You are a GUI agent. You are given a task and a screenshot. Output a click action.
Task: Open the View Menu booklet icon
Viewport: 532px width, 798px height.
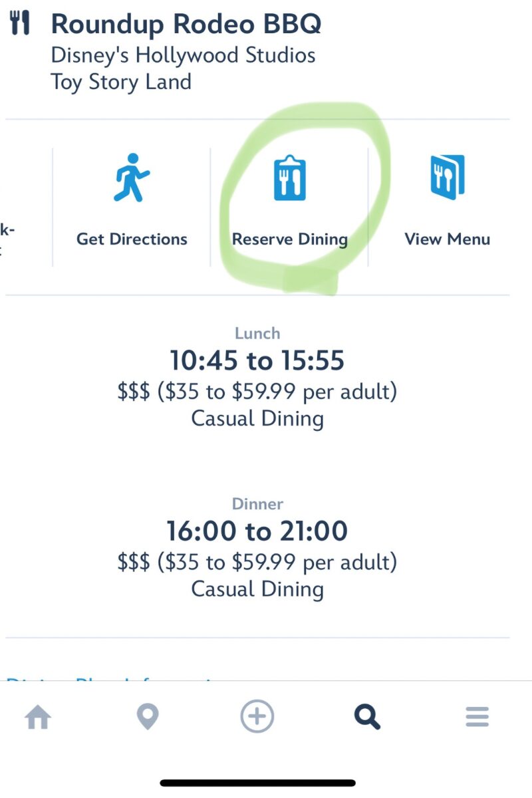(447, 178)
